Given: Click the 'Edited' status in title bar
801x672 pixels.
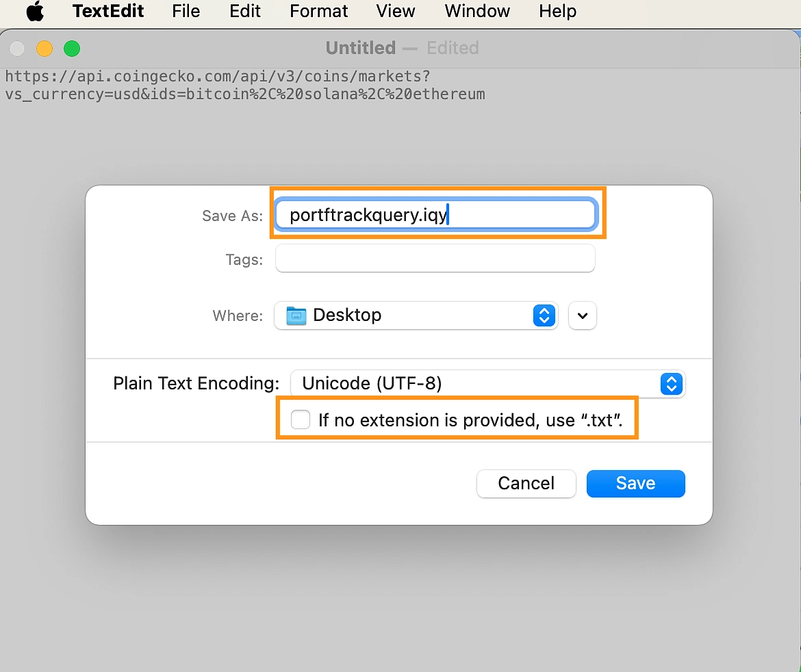Looking at the screenshot, I should (453, 48).
